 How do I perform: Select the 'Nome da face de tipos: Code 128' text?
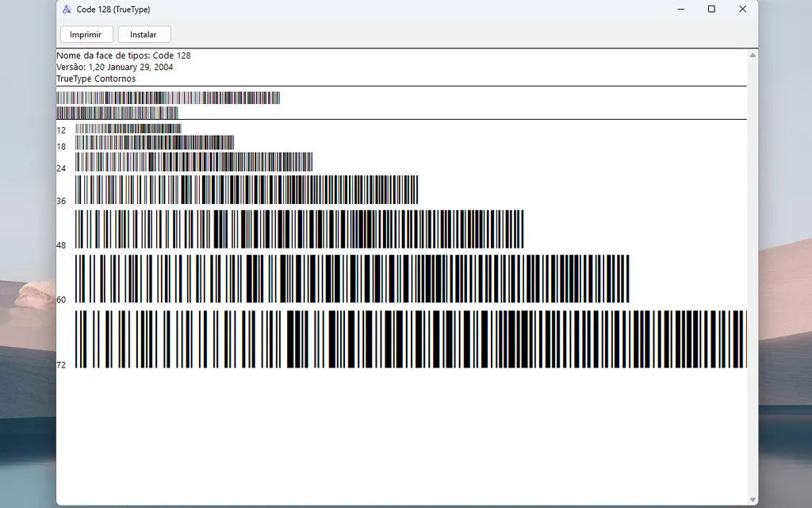[x=123, y=56]
